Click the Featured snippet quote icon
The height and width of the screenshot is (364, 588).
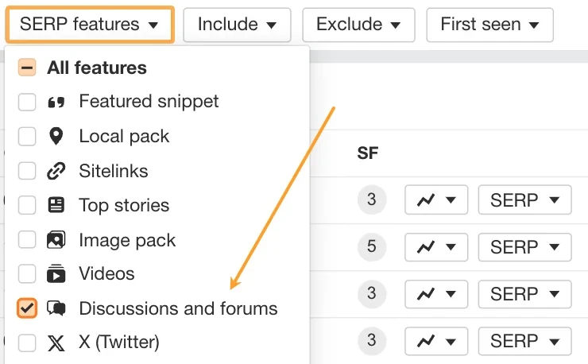pyautogui.click(x=56, y=102)
